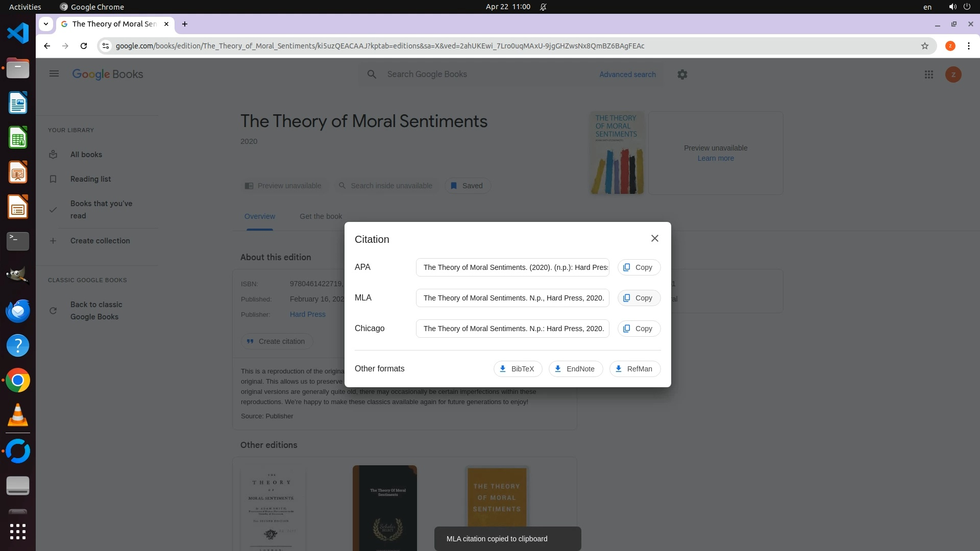The width and height of the screenshot is (980, 551).
Task: Bookmark this page with the star icon
Action: (924, 46)
